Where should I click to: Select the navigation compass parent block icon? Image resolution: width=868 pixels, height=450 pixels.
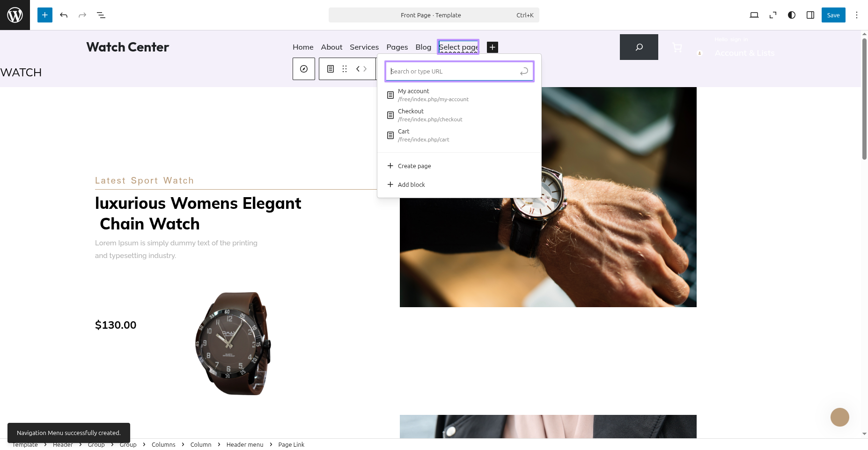[x=304, y=69]
